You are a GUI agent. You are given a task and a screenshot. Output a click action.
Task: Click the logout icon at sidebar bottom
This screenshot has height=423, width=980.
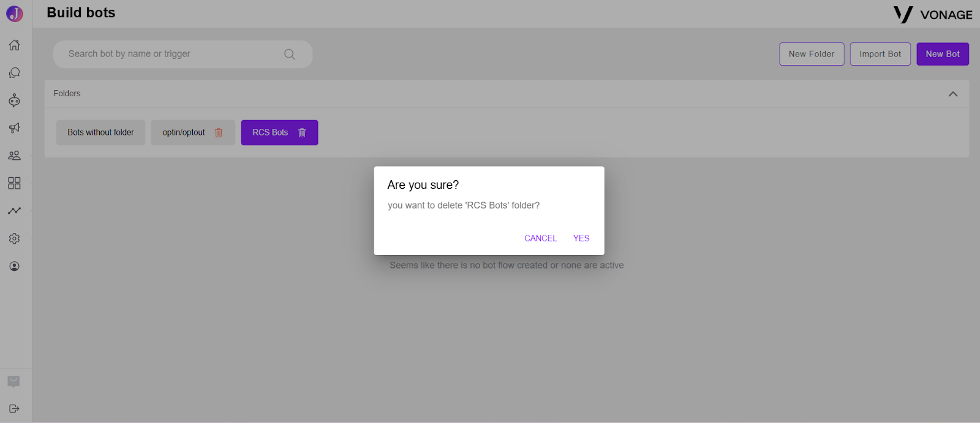14,408
